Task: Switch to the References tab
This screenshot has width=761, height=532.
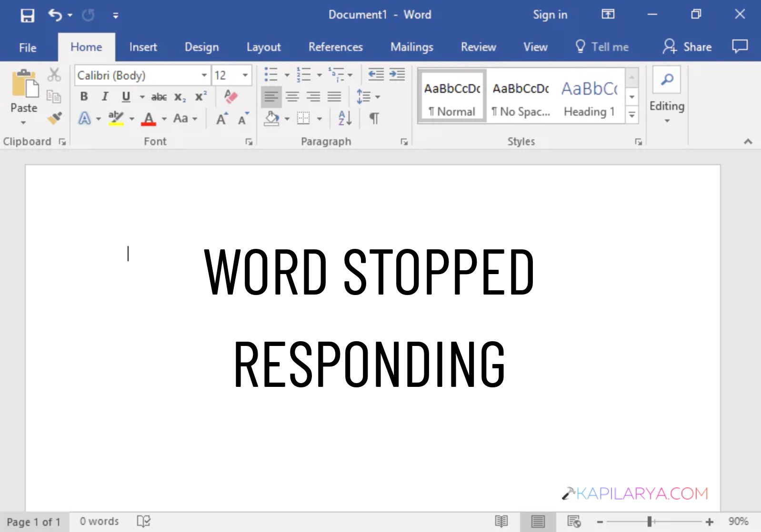Action: click(335, 47)
